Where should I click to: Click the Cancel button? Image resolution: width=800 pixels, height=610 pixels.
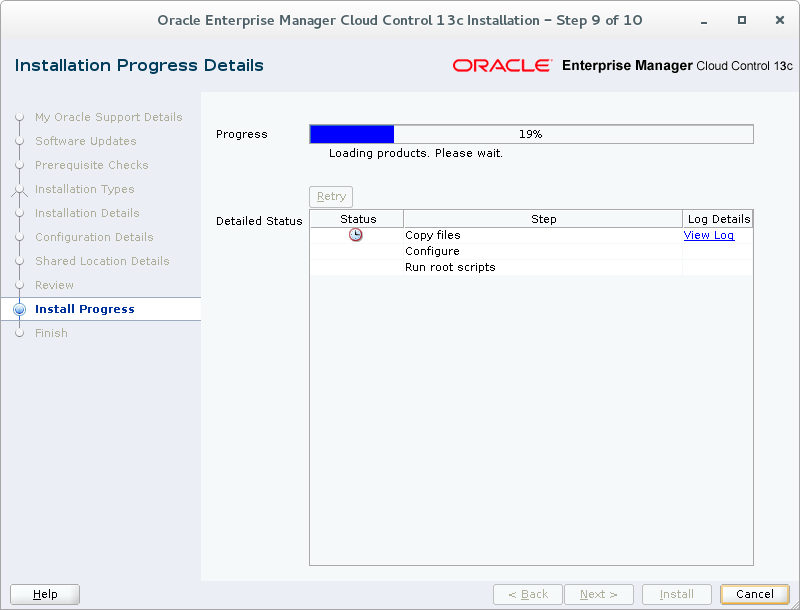pyautogui.click(x=755, y=594)
